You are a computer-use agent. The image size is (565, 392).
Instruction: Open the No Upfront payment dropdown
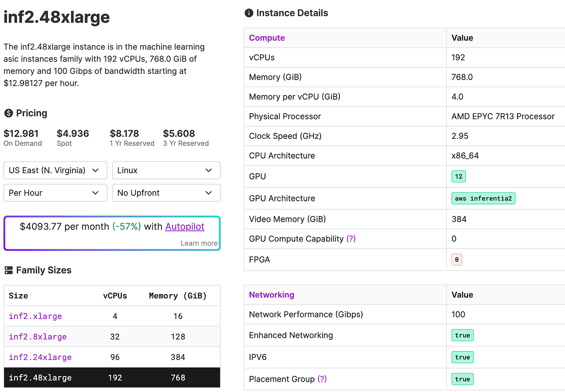pos(166,193)
